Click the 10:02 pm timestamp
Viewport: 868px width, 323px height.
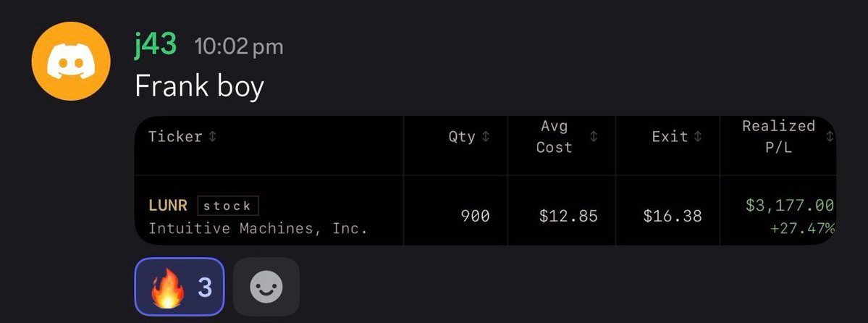pyautogui.click(x=239, y=46)
